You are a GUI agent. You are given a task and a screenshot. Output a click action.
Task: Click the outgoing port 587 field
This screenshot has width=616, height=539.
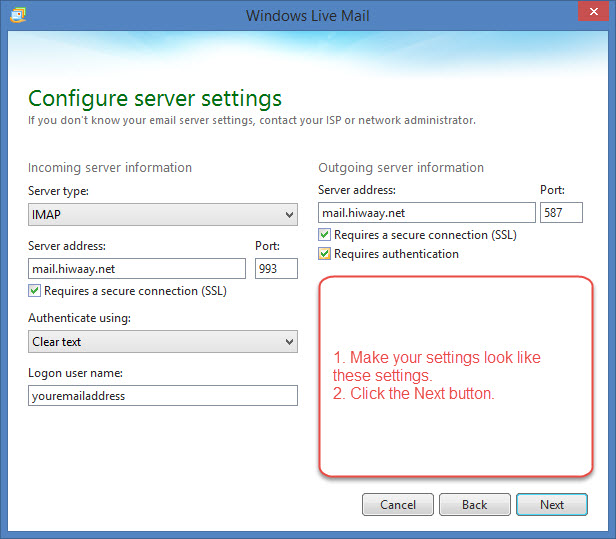pos(561,213)
